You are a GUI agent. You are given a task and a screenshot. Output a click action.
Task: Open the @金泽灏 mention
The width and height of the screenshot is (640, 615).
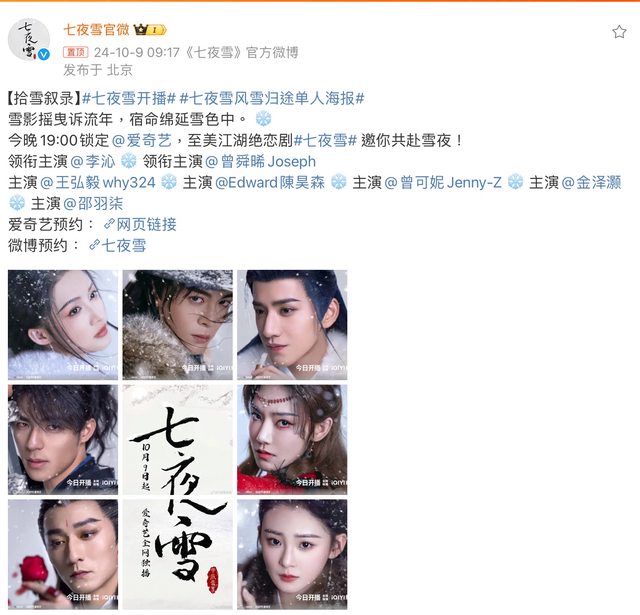point(591,182)
